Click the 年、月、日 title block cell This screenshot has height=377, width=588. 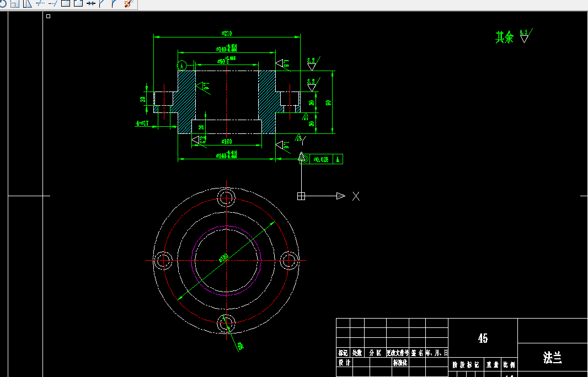436,353
